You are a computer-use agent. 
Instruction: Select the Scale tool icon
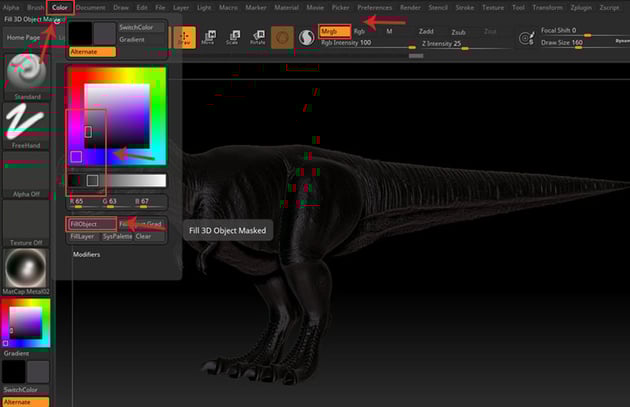tap(231, 37)
